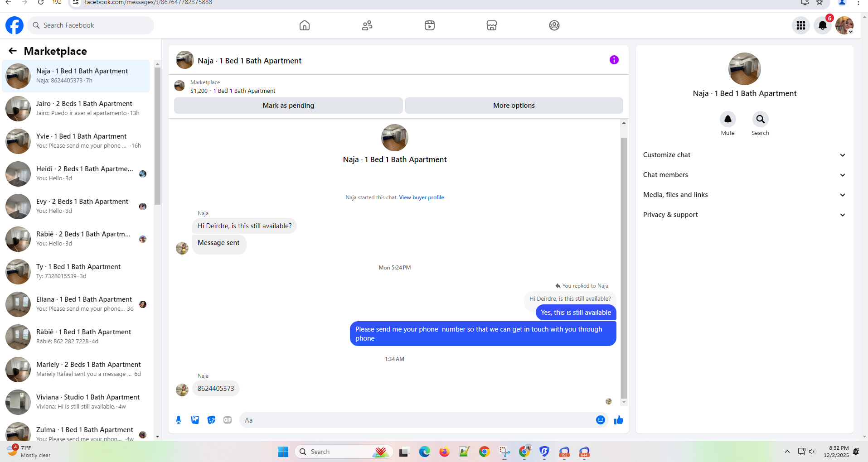Open the Facebook menu grid icon
Image resolution: width=868 pixels, height=462 pixels.
[x=801, y=25]
